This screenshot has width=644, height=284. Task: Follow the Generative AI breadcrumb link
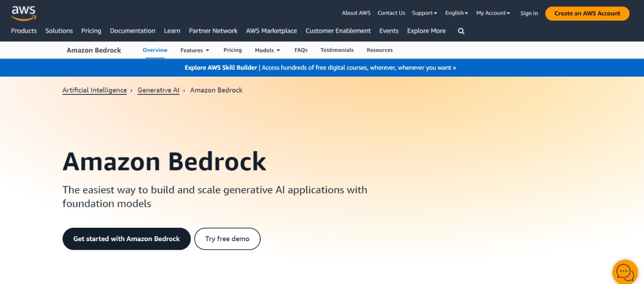(158, 91)
